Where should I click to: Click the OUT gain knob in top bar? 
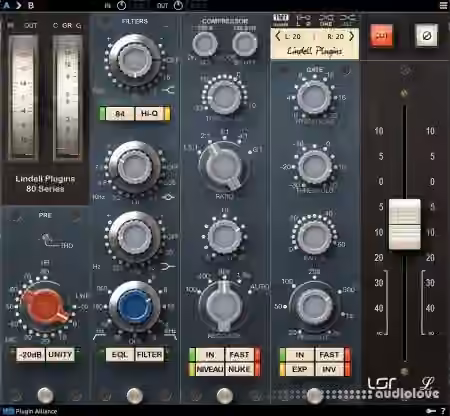(x=179, y=5)
